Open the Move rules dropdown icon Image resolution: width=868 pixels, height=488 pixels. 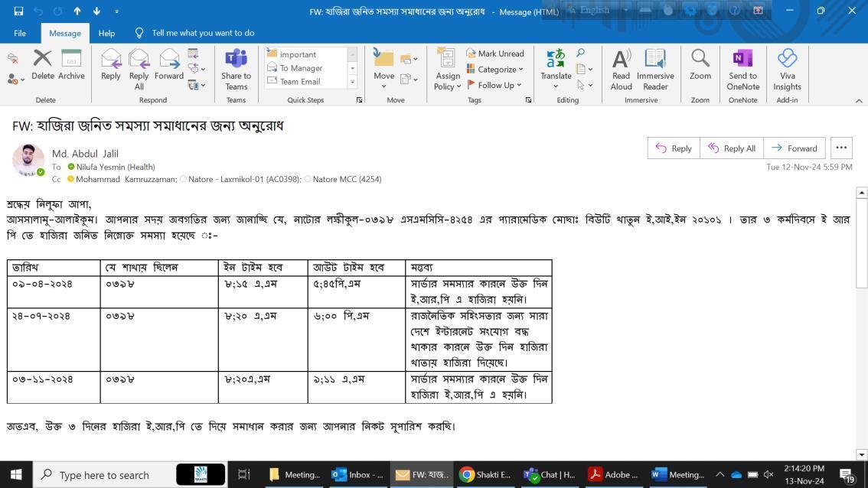(409, 58)
